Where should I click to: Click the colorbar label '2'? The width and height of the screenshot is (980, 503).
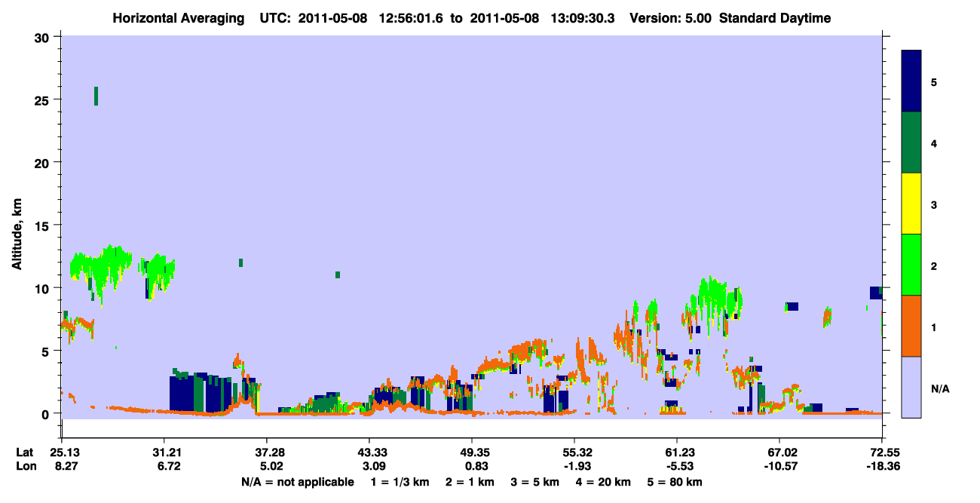pyautogui.click(x=934, y=265)
